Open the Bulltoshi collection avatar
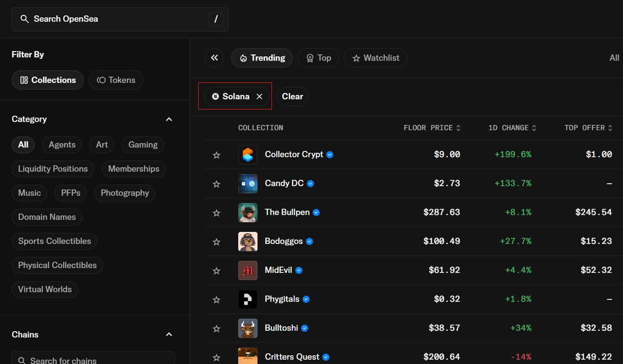This screenshot has width=623, height=364. [248, 328]
